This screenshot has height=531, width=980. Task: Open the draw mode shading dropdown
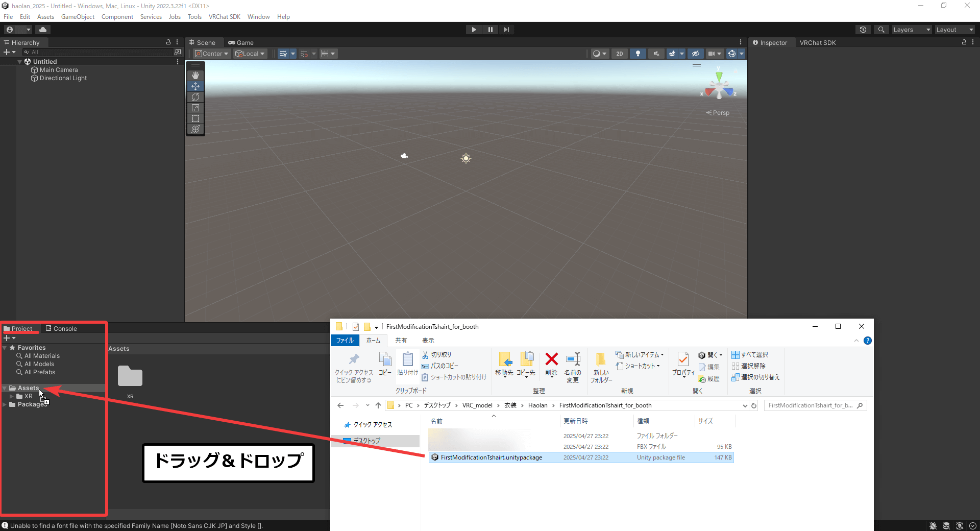[599, 54]
